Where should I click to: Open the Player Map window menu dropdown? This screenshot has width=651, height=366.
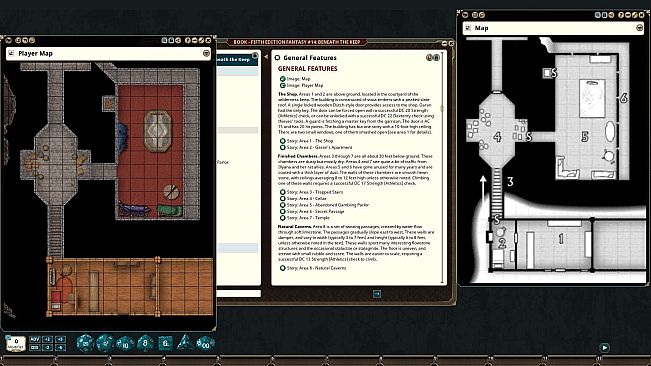pyautogui.click(x=206, y=53)
